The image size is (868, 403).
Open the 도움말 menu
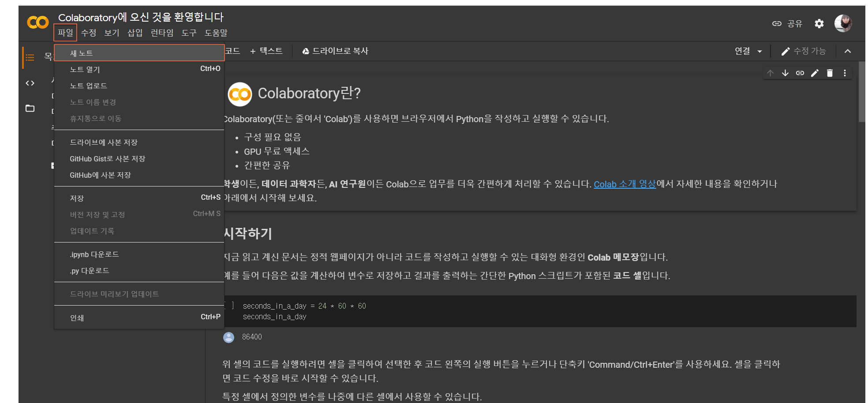coord(216,33)
